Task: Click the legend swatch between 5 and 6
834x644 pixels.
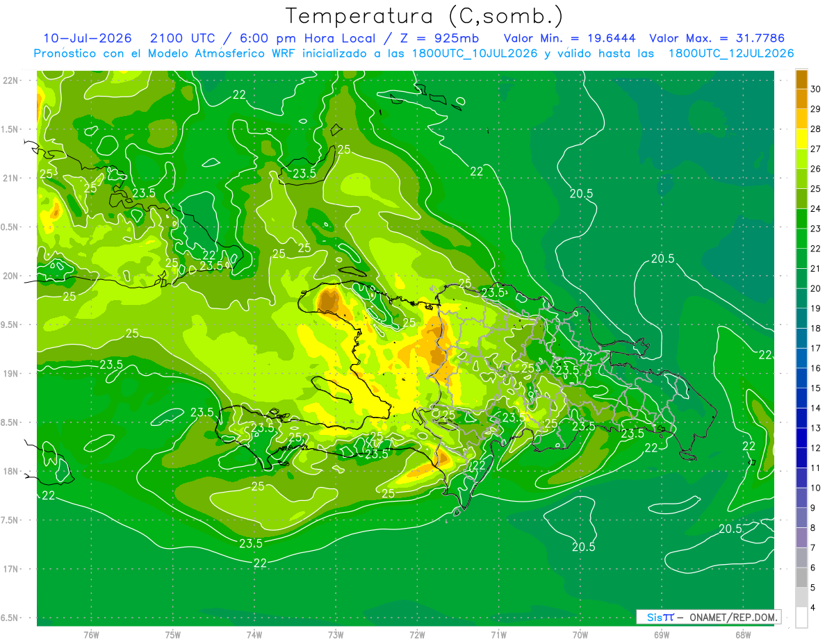Action: [801, 578]
